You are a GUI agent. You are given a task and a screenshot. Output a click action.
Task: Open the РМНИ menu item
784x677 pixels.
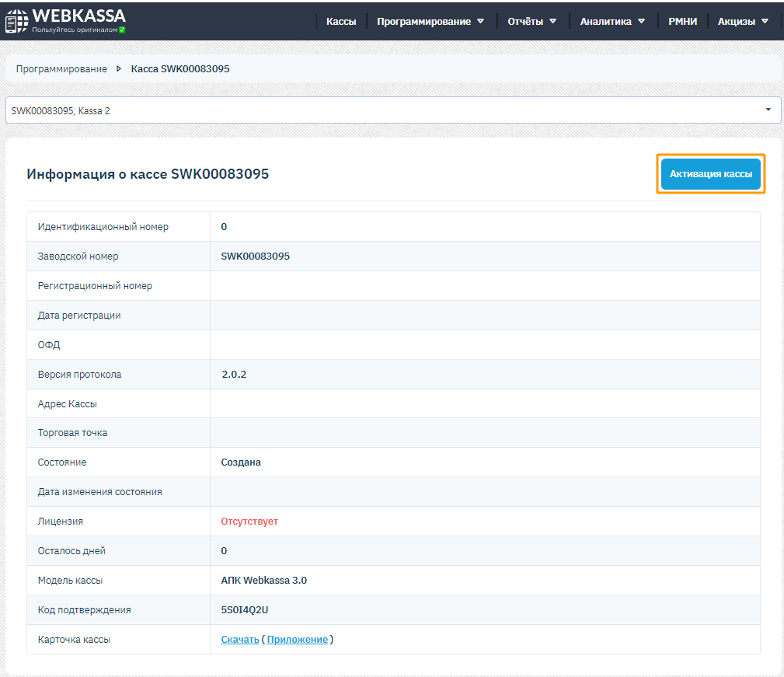click(x=682, y=22)
